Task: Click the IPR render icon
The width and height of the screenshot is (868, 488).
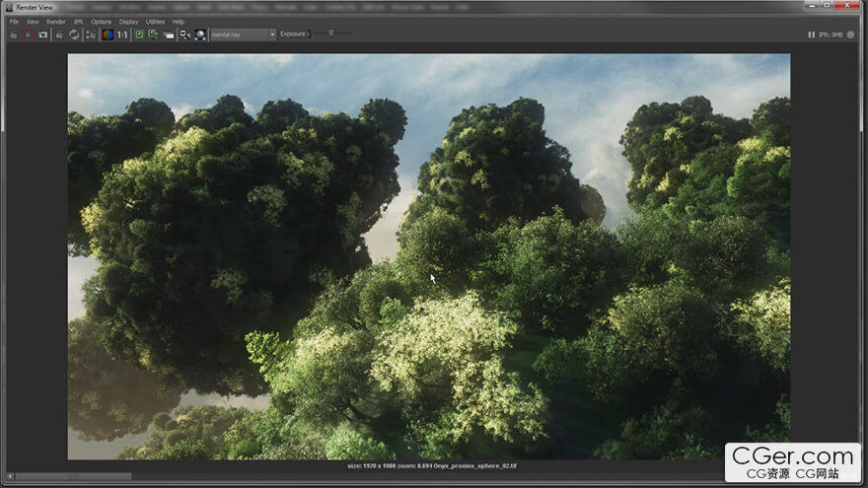Action: click(59, 35)
